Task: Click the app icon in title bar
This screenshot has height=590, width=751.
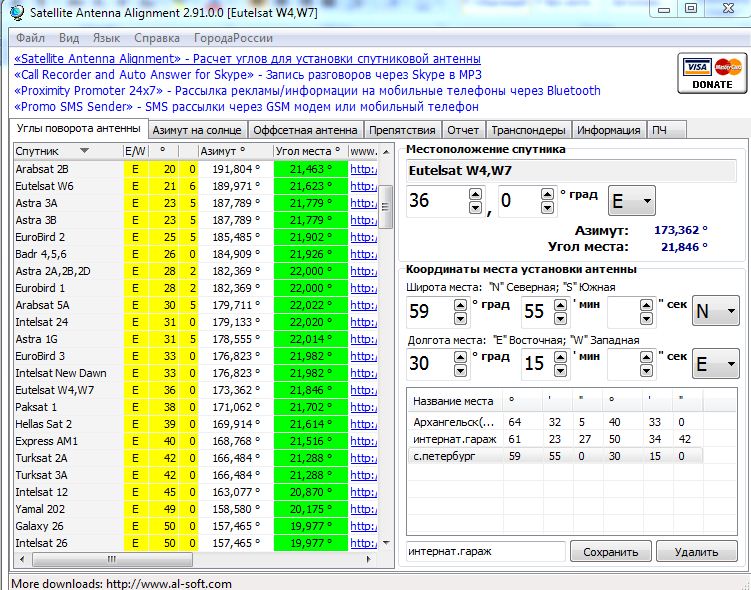Action: pyautogui.click(x=15, y=11)
